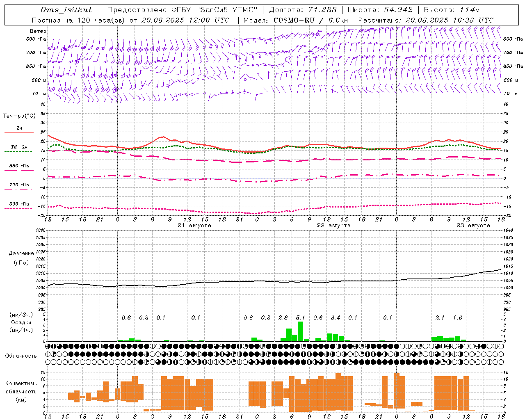Click the Тем-ра(°C) axis title
525x420 pixels.
click(19, 116)
